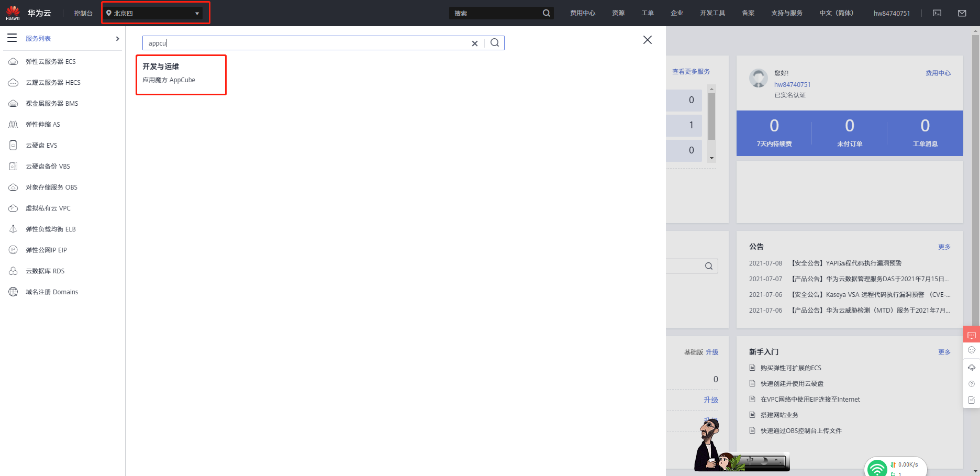Screen dimensions: 980x476
Task: Open 快速通过OBS控制台上传文件 guide
Action: [x=801, y=431]
